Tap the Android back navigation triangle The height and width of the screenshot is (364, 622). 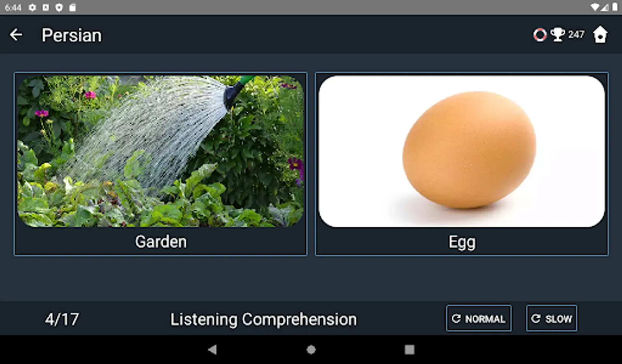tap(213, 349)
